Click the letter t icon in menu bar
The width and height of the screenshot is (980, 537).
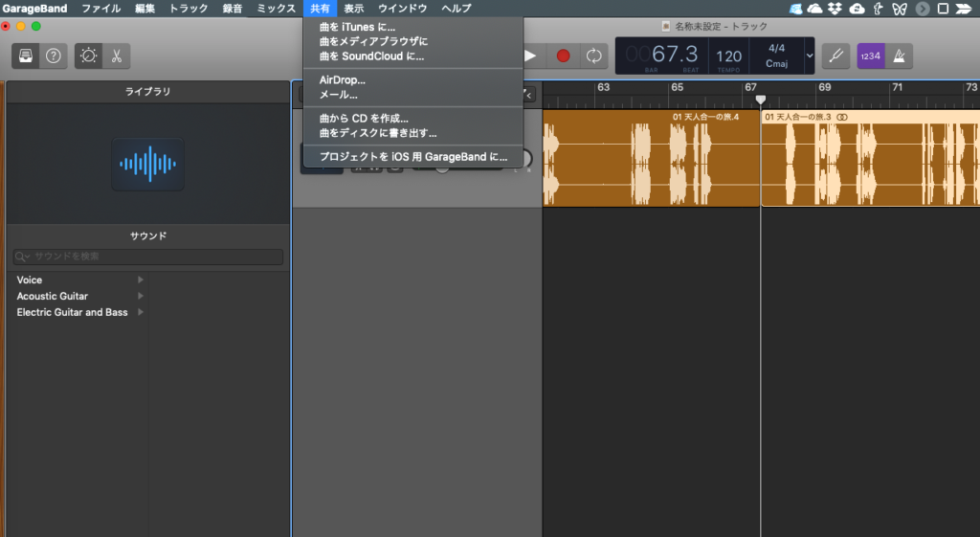tap(879, 8)
